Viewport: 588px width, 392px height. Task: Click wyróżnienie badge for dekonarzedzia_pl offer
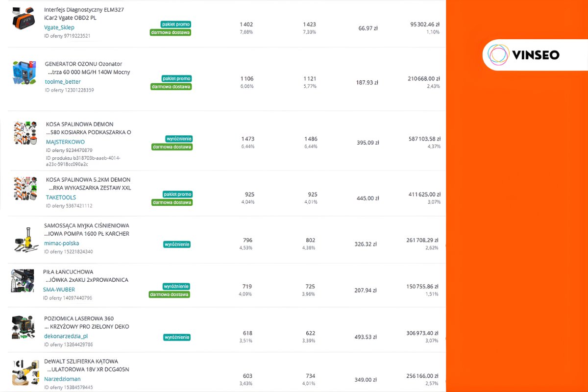[177, 337]
